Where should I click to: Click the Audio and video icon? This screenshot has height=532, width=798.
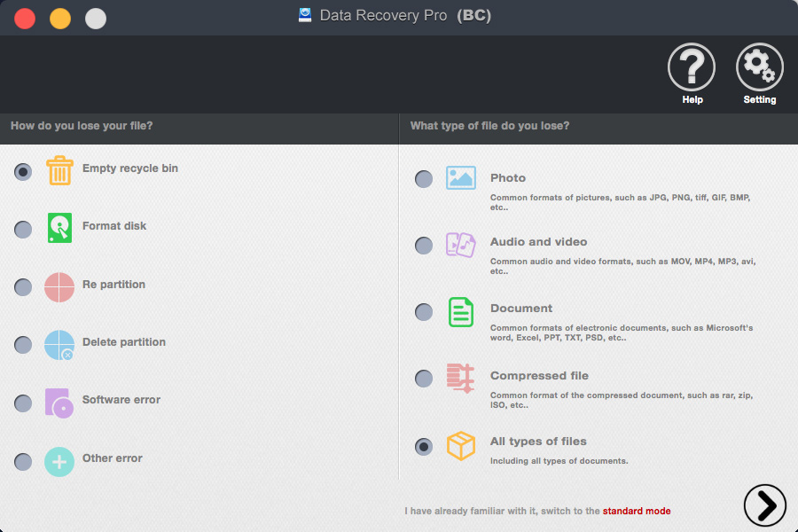[x=461, y=245]
